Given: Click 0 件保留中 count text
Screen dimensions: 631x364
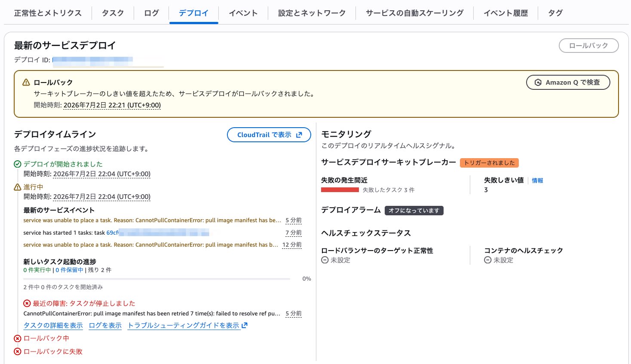Looking at the screenshot, I should pos(69,270).
